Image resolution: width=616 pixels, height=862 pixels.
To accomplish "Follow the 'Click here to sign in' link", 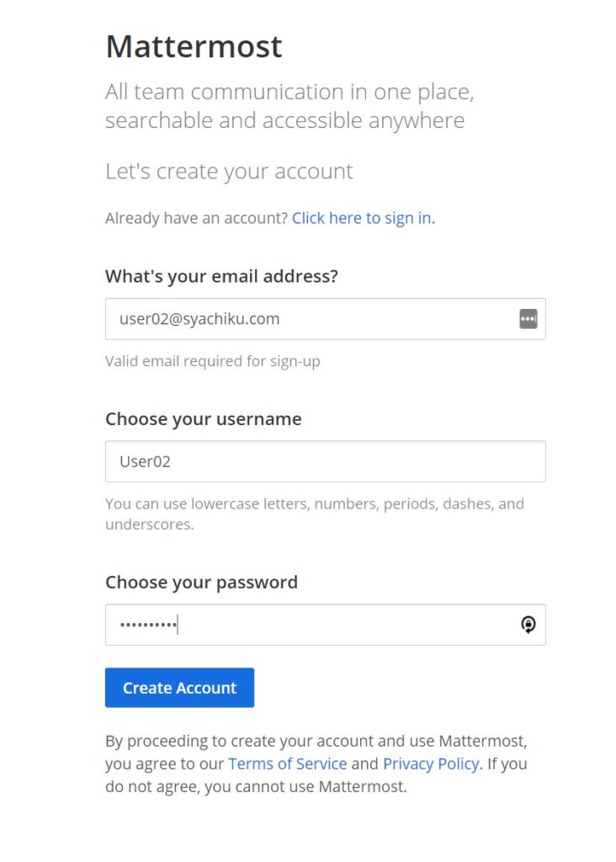I will (363, 218).
